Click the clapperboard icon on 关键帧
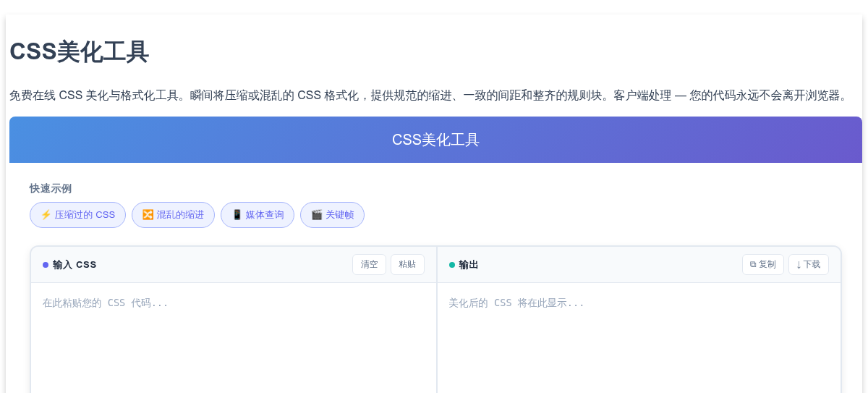This screenshot has height=393, width=868. (x=316, y=215)
